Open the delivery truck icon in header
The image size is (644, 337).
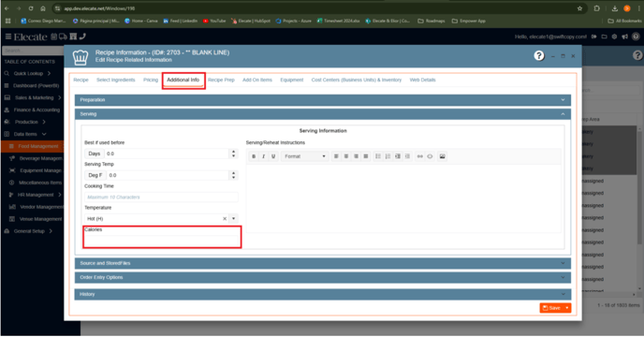63,37
